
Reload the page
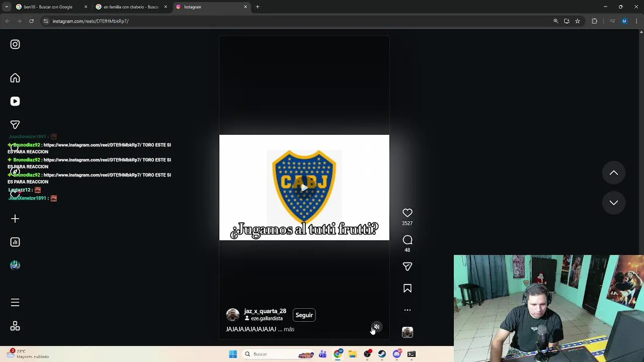pos(31,21)
